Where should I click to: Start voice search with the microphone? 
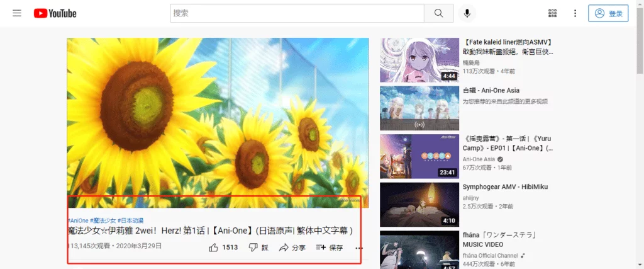(x=467, y=13)
